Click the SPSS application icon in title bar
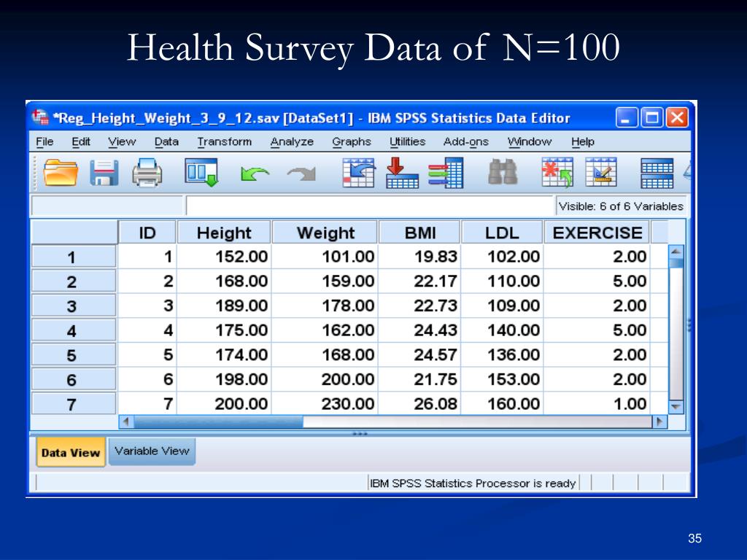The image size is (747, 560). (x=40, y=117)
